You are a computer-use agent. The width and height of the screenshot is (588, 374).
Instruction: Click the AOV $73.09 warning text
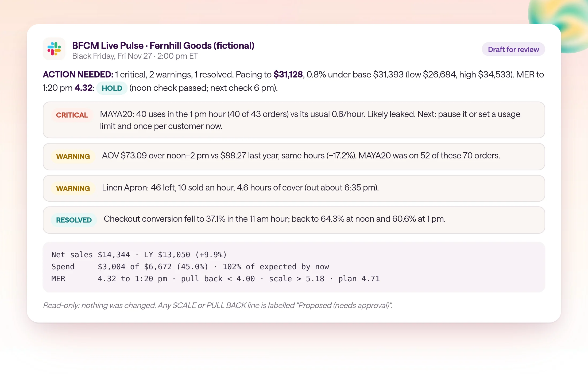click(x=301, y=155)
